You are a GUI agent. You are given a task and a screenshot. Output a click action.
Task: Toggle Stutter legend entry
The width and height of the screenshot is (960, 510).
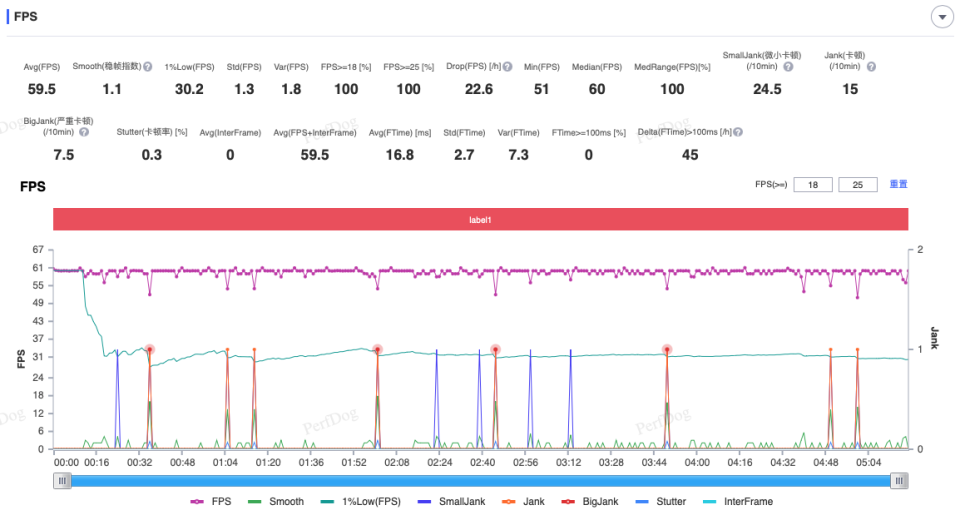pos(661,501)
